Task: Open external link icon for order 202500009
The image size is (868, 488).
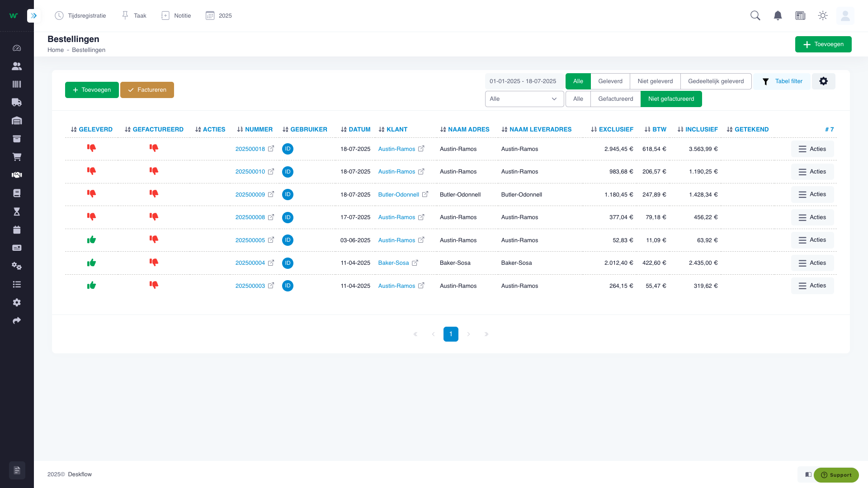Action: pos(271,194)
